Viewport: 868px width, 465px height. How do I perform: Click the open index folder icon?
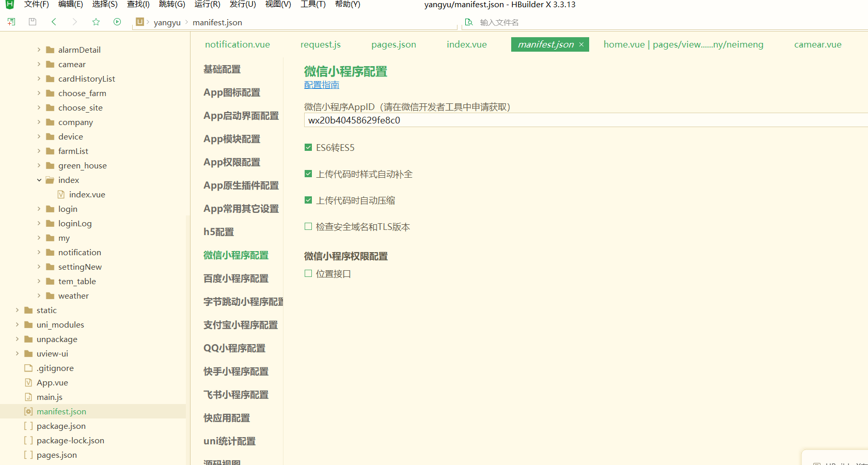50,180
